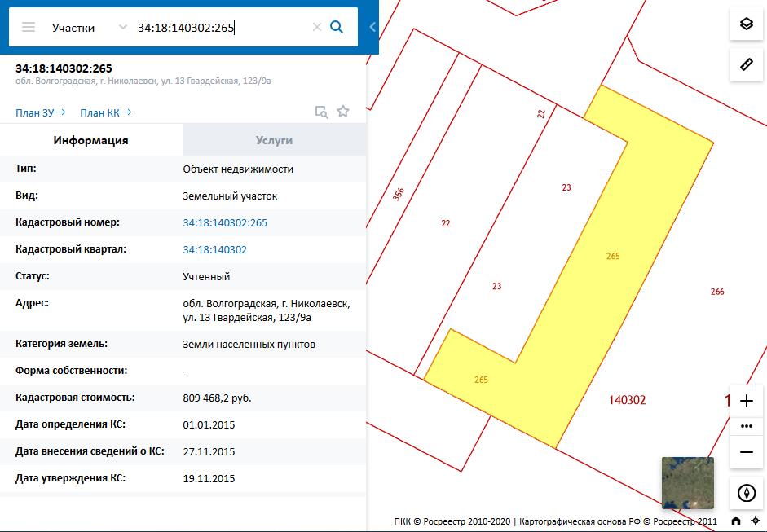Switch to the Услуги tab

(x=274, y=140)
